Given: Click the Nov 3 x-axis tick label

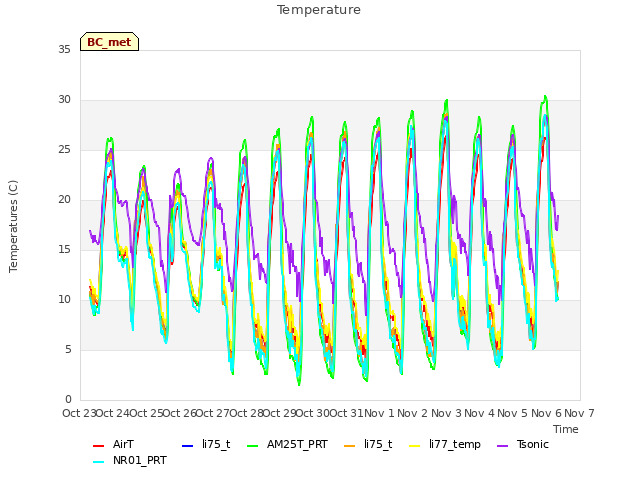Looking at the screenshot, I should coord(446,413).
